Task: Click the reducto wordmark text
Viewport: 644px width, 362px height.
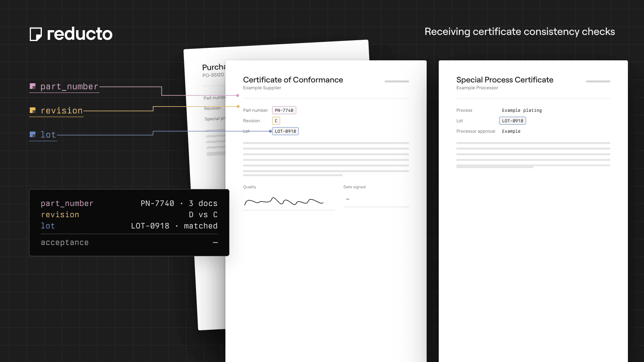Action: coord(80,34)
